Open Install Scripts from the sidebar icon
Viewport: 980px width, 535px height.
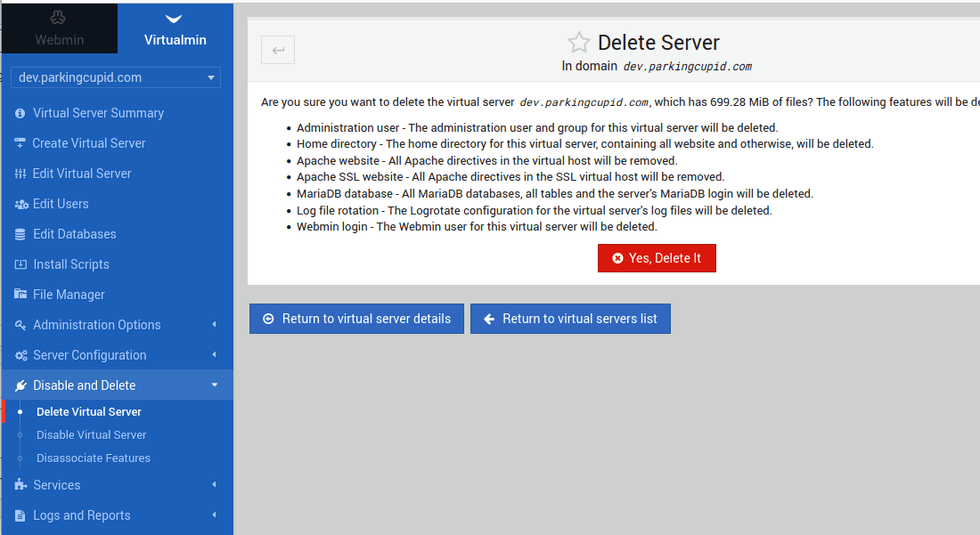click(20, 264)
